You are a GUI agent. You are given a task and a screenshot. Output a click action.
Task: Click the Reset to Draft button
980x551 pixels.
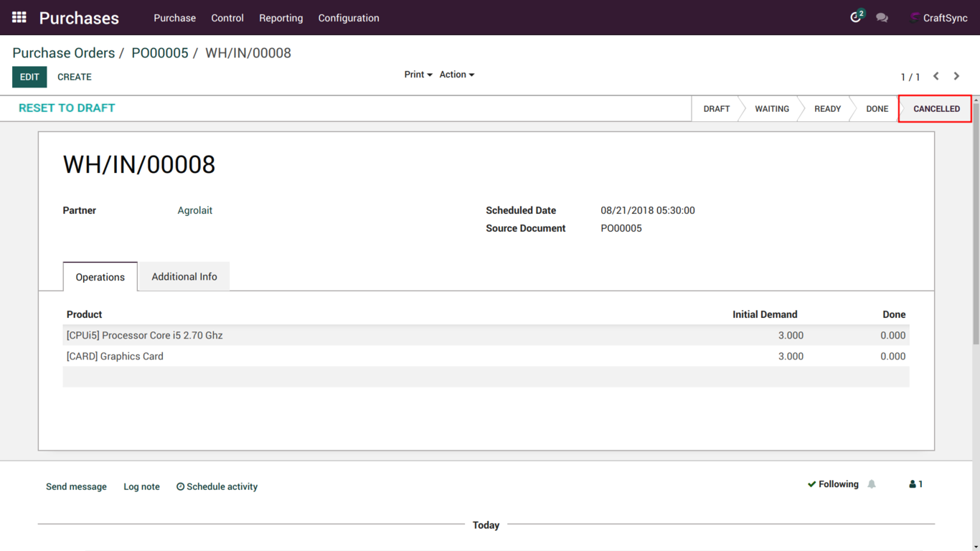click(67, 108)
